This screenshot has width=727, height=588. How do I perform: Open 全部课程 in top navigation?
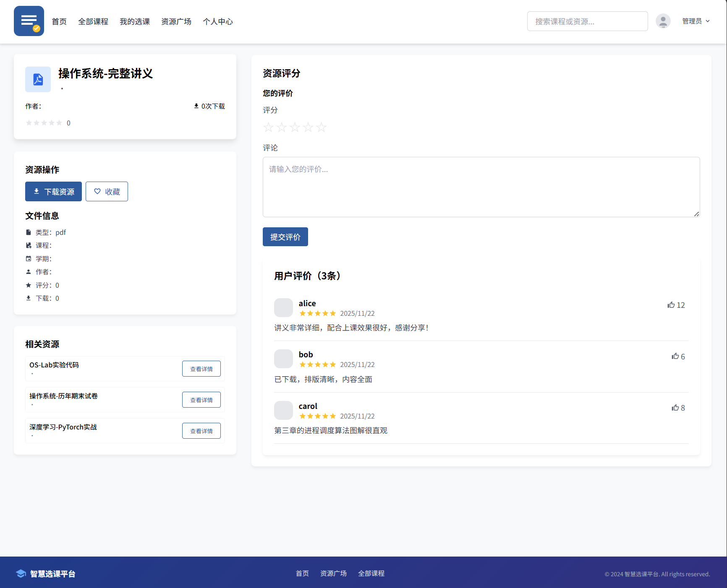click(93, 21)
